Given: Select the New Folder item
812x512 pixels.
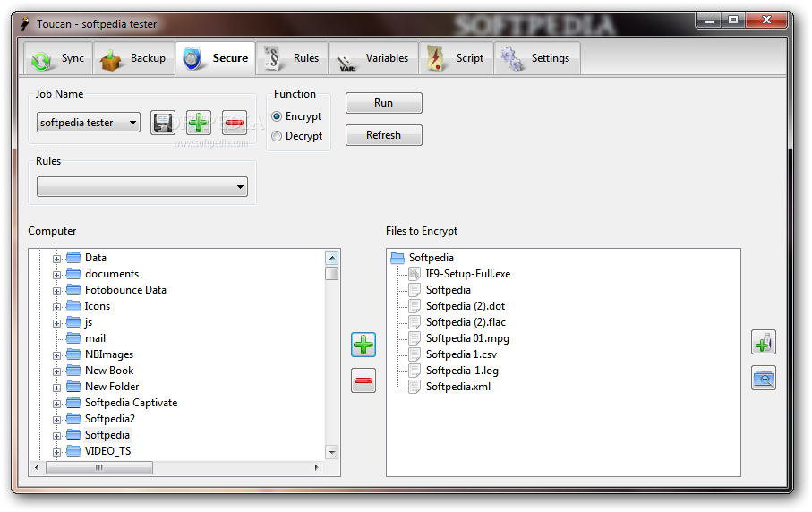Looking at the screenshot, I should tap(112, 387).
